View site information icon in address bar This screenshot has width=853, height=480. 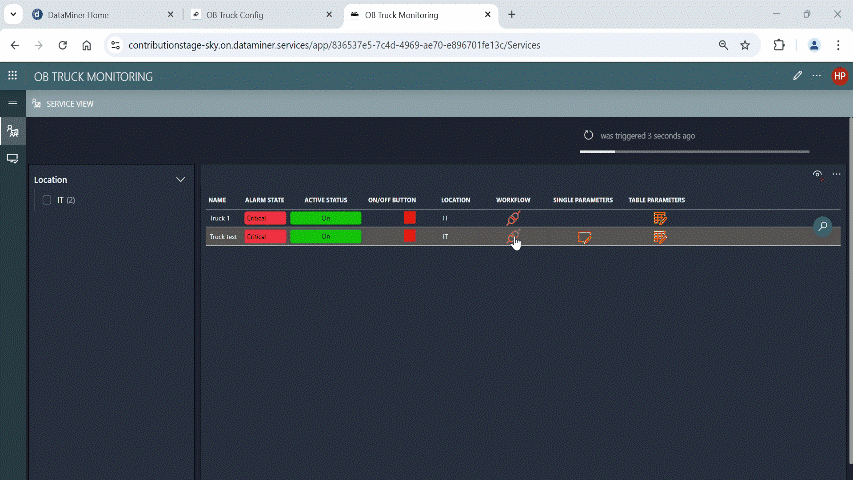tap(115, 45)
